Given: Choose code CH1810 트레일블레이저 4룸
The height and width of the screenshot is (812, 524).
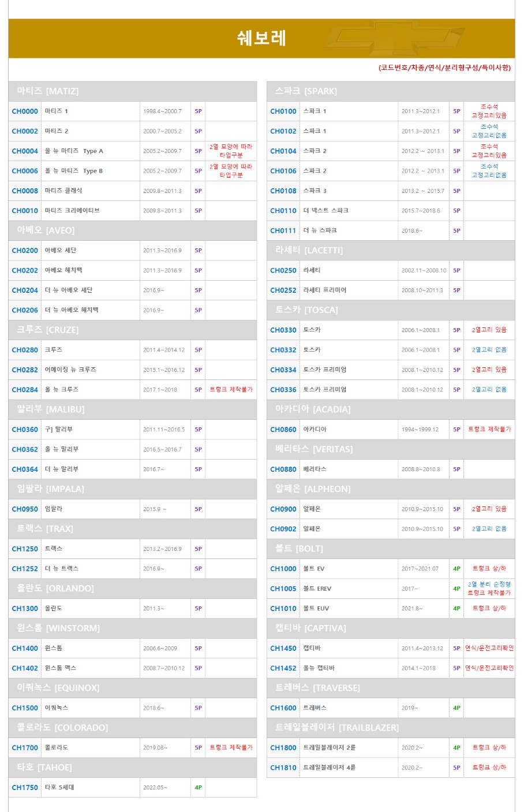Looking at the screenshot, I should [283, 768].
